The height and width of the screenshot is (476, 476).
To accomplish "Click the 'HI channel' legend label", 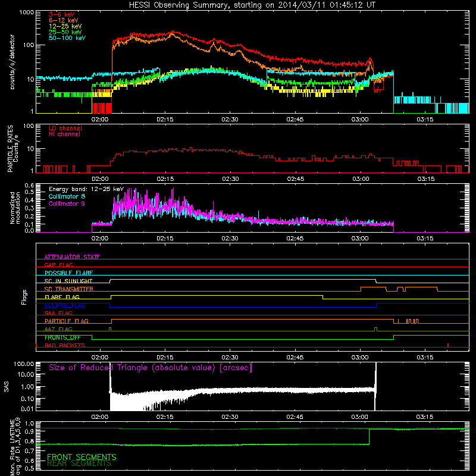I will (x=64, y=134).
